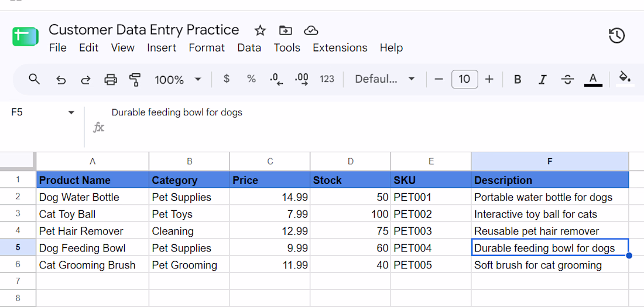Click the font size field showing 10
The width and height of the screenshot is (644, 307).
pyautogui.click(x=464, y=79)
